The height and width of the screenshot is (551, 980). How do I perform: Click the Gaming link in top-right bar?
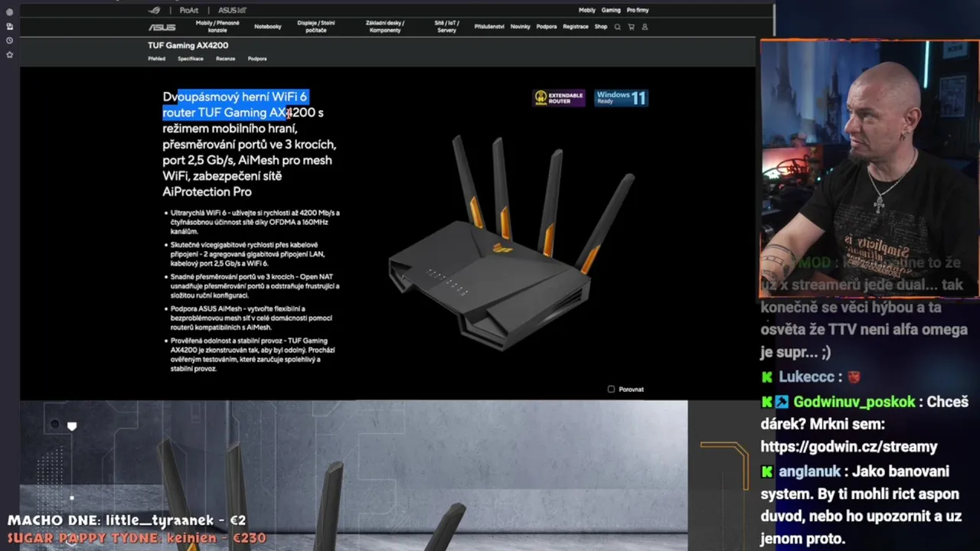click(x=611, y=10)
